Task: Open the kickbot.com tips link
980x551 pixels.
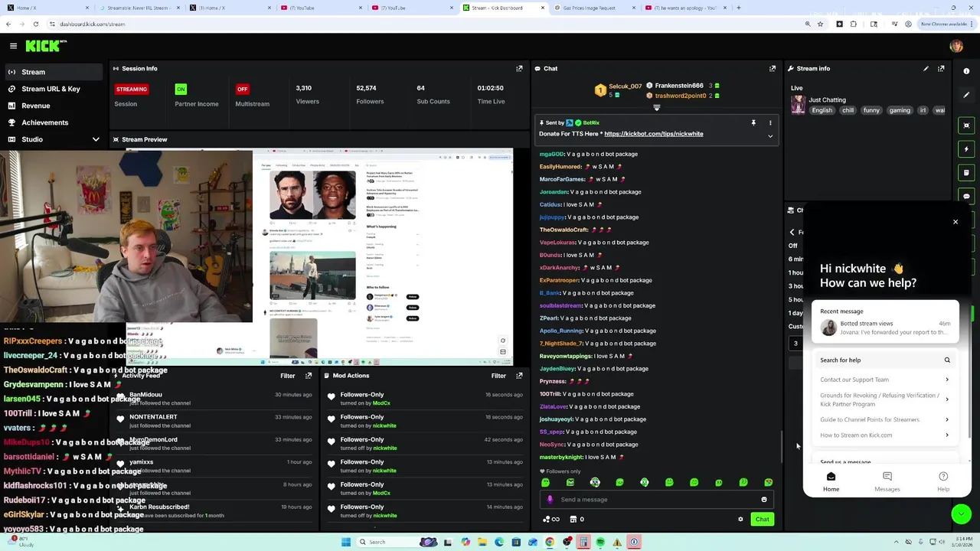Action: 654,134
